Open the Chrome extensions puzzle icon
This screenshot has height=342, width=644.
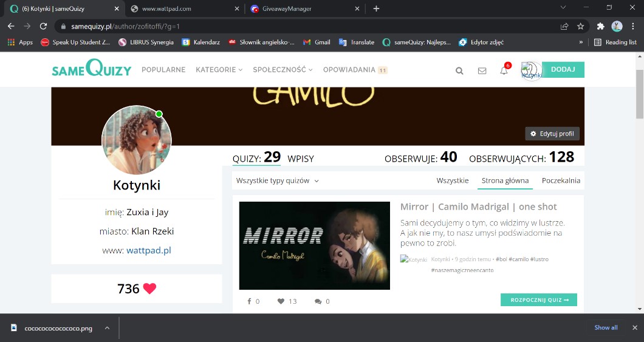pyautogui.click(x=600, y=26)
